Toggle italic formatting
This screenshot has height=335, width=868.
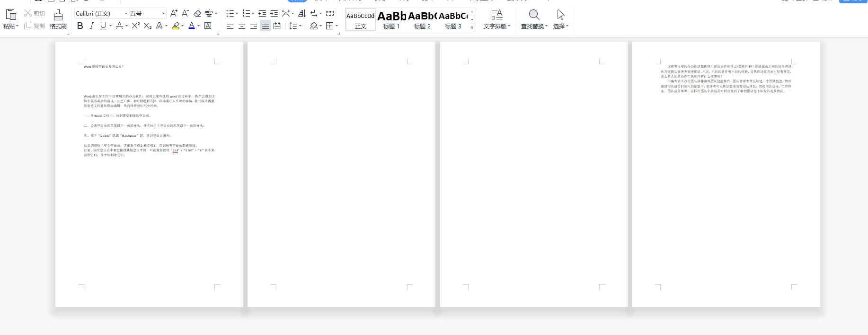[x=92, y=26]
